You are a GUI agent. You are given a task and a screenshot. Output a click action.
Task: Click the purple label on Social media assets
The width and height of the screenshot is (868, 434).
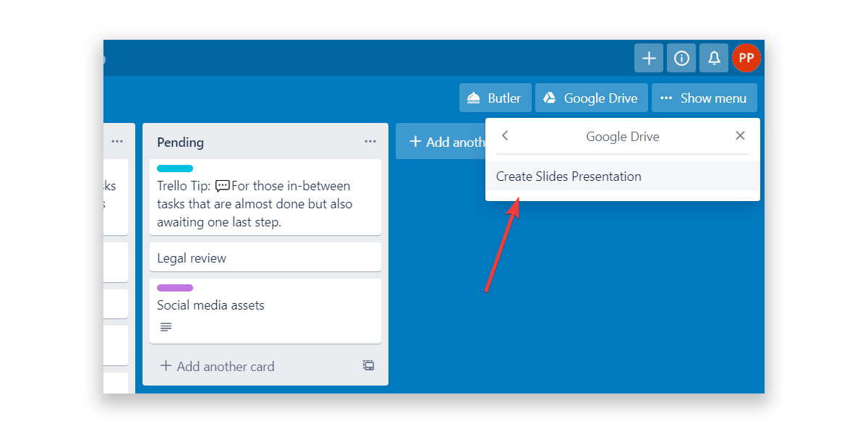[175, 288]
